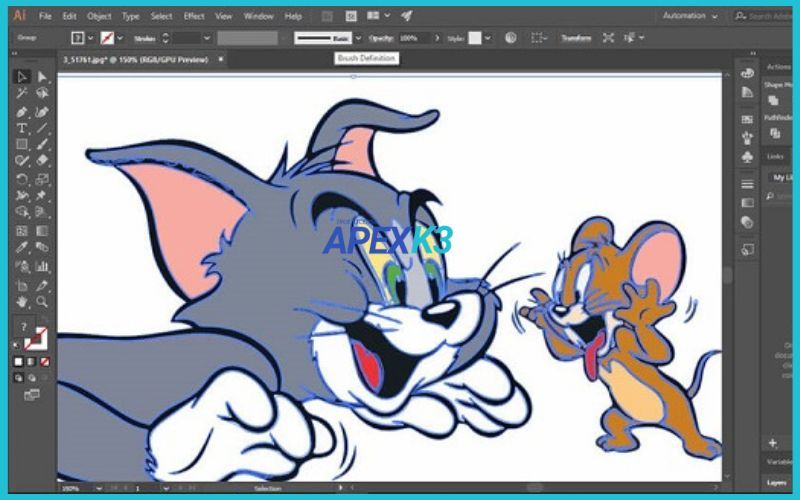Select the Rotate tool
The width and height of the screenshot is (800, 500).
(22, 179)
